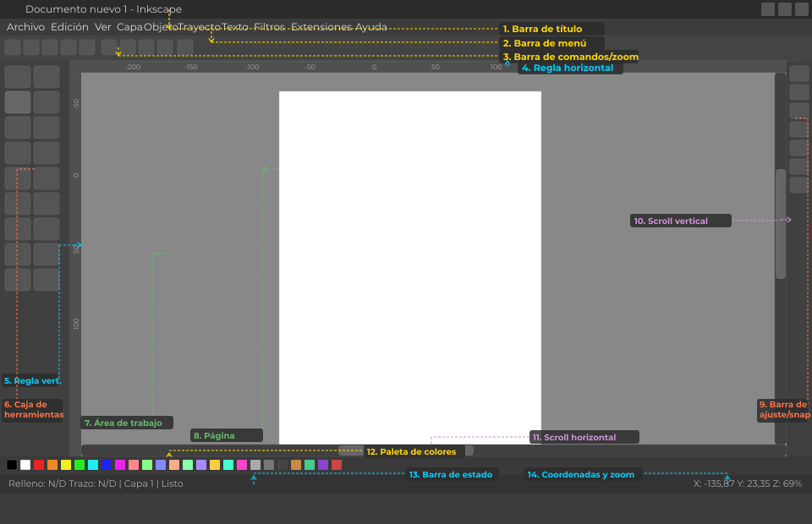Click the last button in the commands bar
Viewport: 812px width, 524px height.
click(x=185, y=47)
